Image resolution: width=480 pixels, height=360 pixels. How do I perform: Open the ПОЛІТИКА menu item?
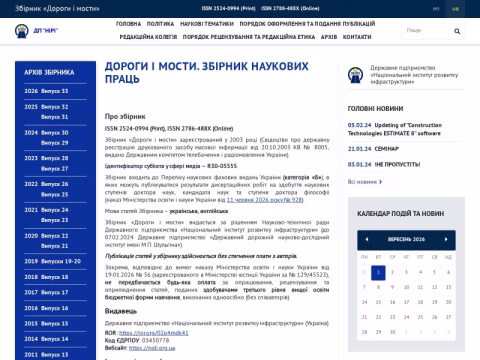point(160,24)
